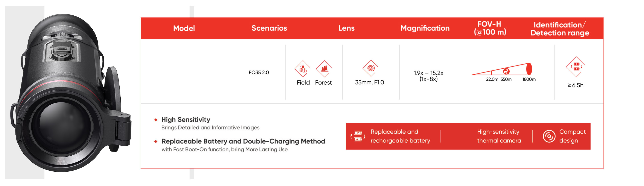The height and width of the screenshot is (186, 644).
Task: Click the Identification/Detection range header
Action: pos(559,29)
